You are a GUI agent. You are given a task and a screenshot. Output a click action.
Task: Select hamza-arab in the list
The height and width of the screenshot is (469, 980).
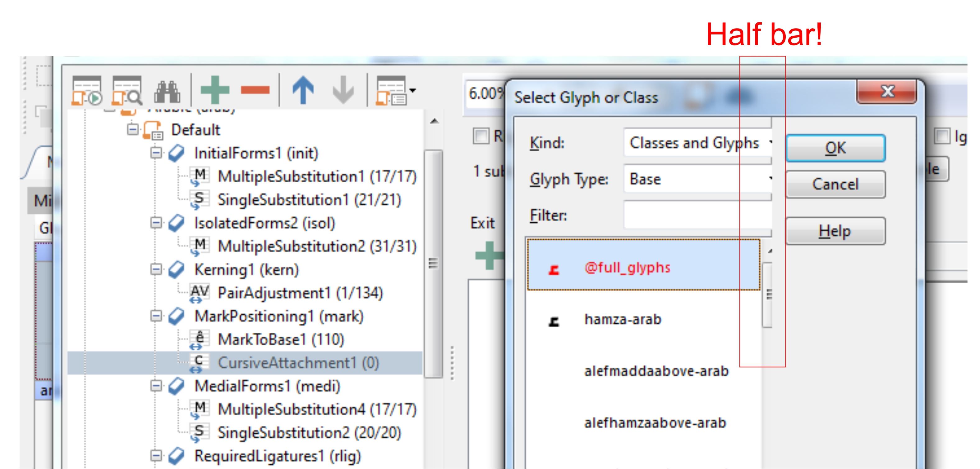tap(644, 319)
